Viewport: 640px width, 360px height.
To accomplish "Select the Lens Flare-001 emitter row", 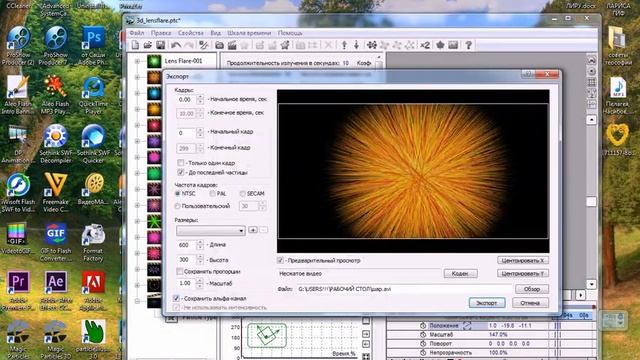I will point(184,61).
